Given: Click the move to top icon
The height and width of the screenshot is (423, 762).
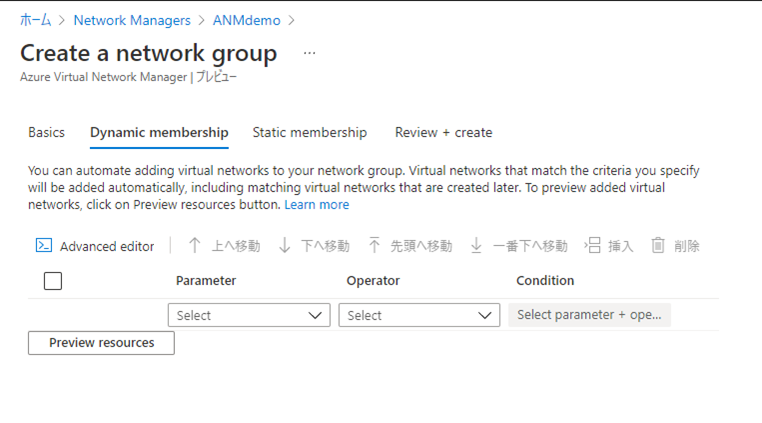Looking at the screenshot, I should coord(375,246).
